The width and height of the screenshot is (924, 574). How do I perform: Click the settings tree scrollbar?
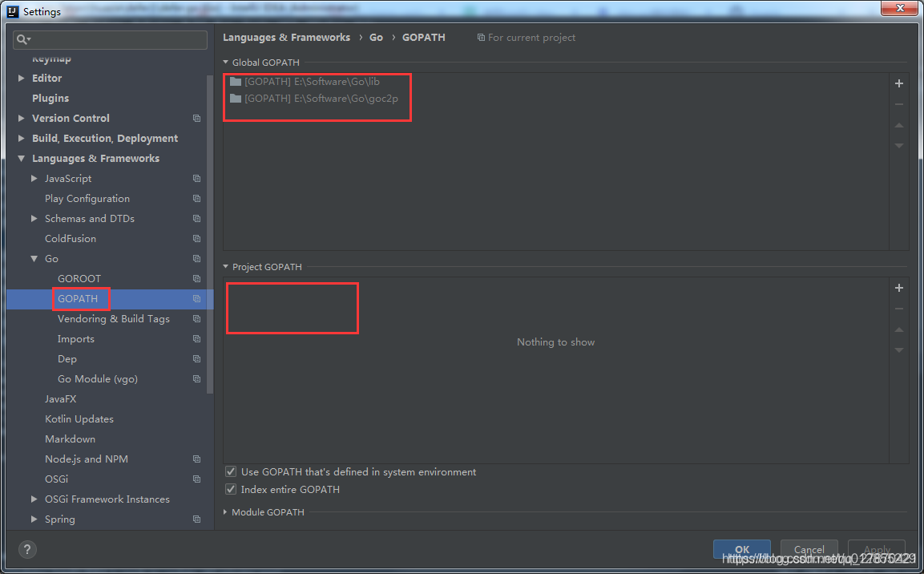[x=210, y=234]
